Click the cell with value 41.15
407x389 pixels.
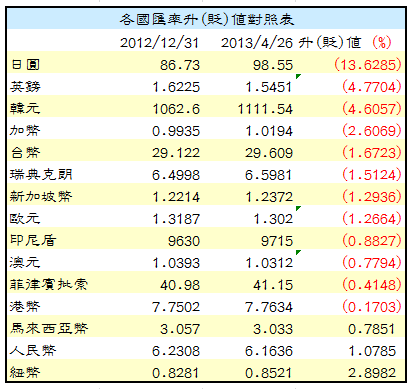tap(273, 285)
